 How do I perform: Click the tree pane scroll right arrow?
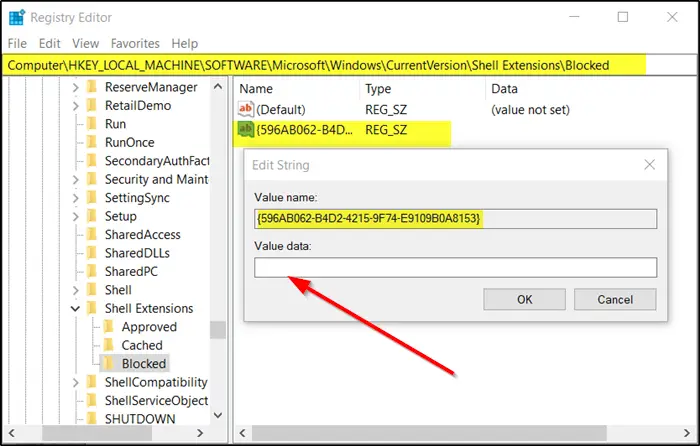point(200,433)
